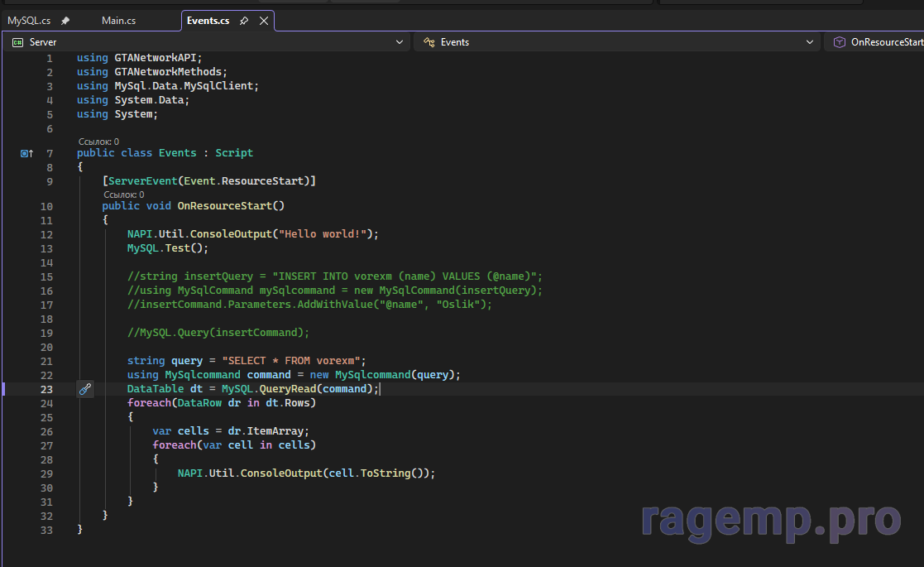The image size is (924, 567).
Task: Click the Script base class name
Action: 234,152
